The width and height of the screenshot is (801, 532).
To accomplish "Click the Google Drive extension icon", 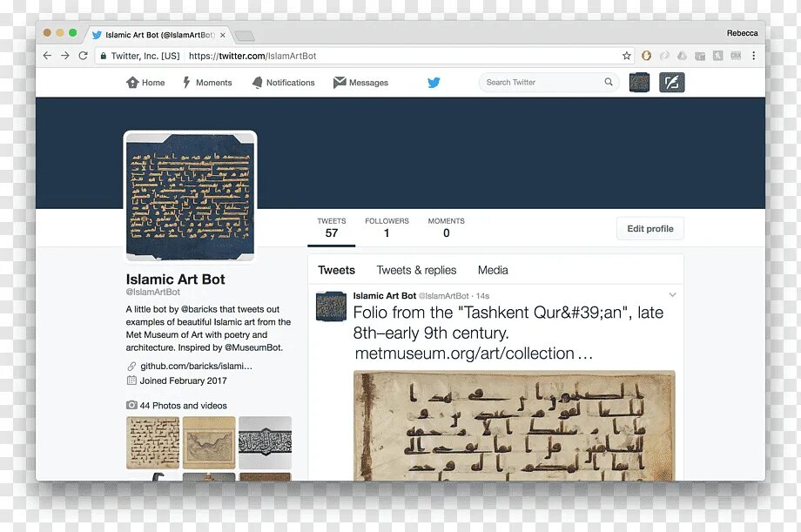I will [682, 56].
